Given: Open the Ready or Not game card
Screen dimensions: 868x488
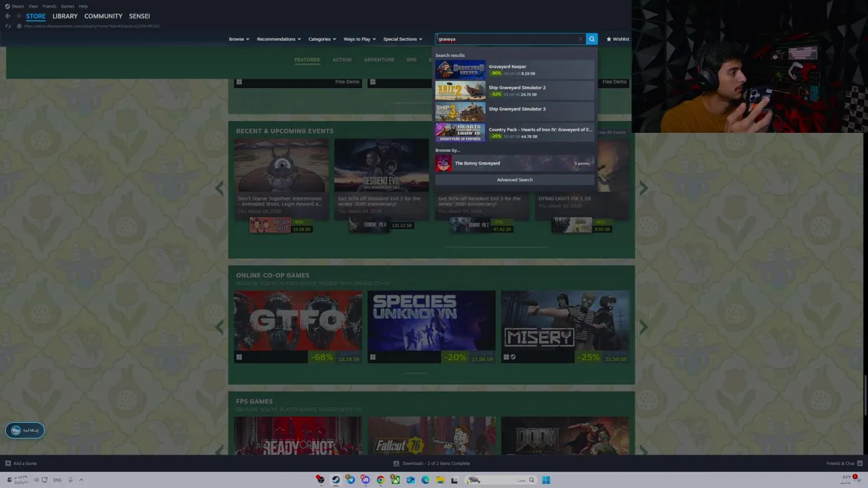Looking at the screenshot, I should click(298, 436).
